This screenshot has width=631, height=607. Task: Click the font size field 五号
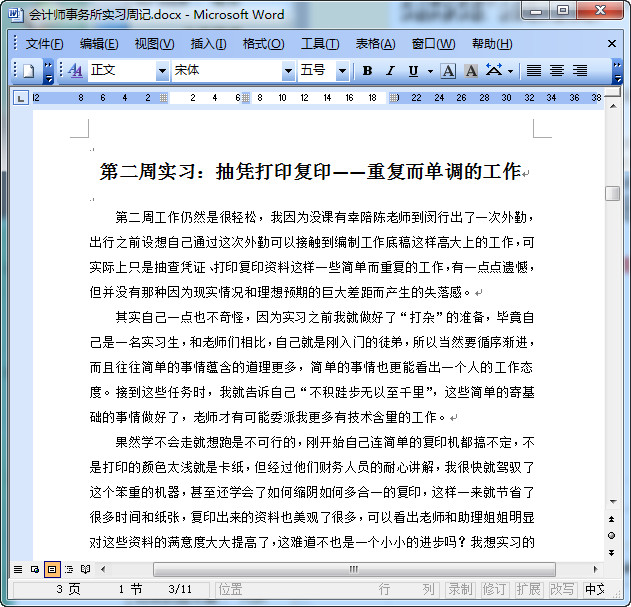pos(317,70)
